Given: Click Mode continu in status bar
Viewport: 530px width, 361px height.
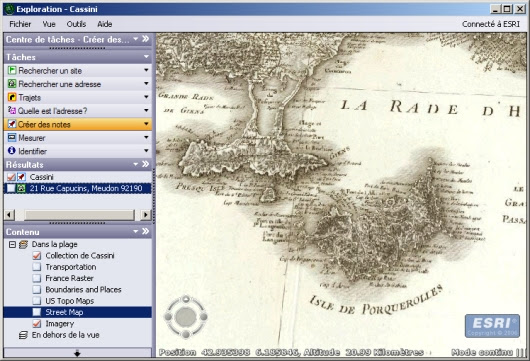Looking at the screenshot, I should (482, 352).
